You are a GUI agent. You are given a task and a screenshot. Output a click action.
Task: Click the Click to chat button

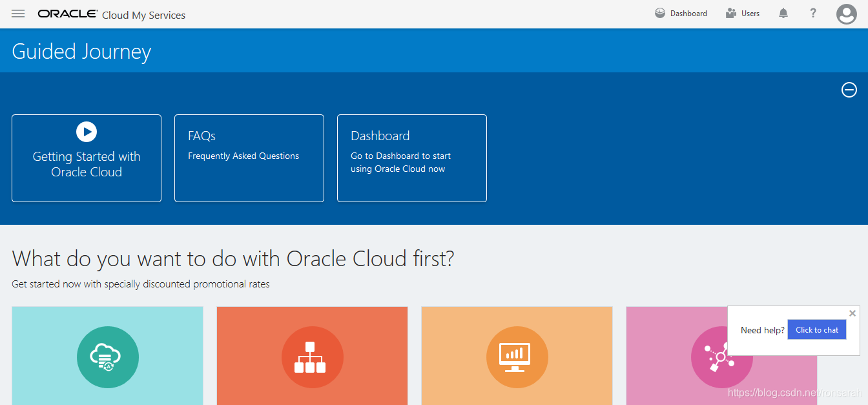point(817,329)
